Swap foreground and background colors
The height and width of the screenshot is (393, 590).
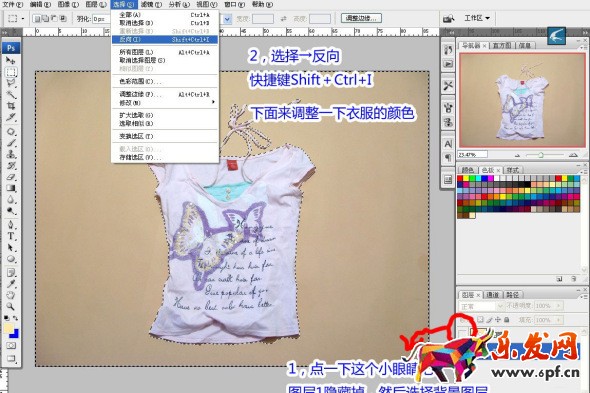[x=15, y=318]
